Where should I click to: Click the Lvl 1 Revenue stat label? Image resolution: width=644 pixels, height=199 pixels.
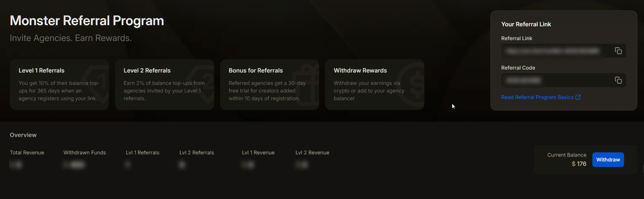click(258, 153)
